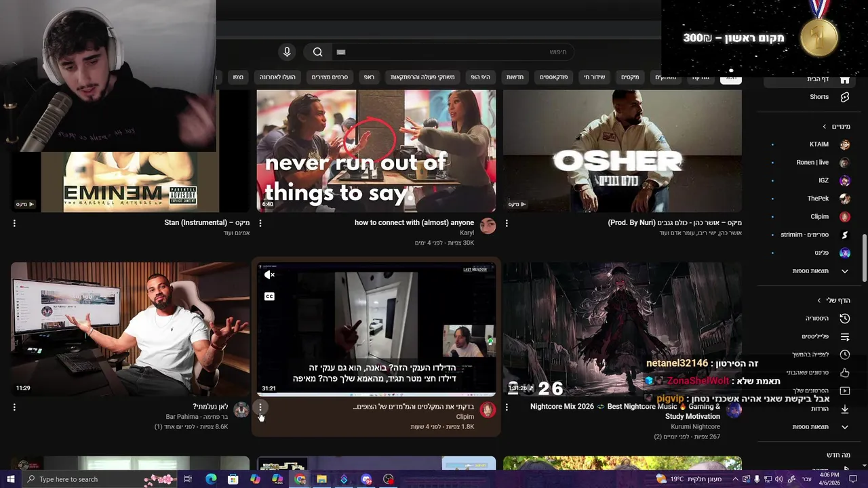Open more options for Clipim video
This screenshot has height=488, width=868.
[260, 407]
